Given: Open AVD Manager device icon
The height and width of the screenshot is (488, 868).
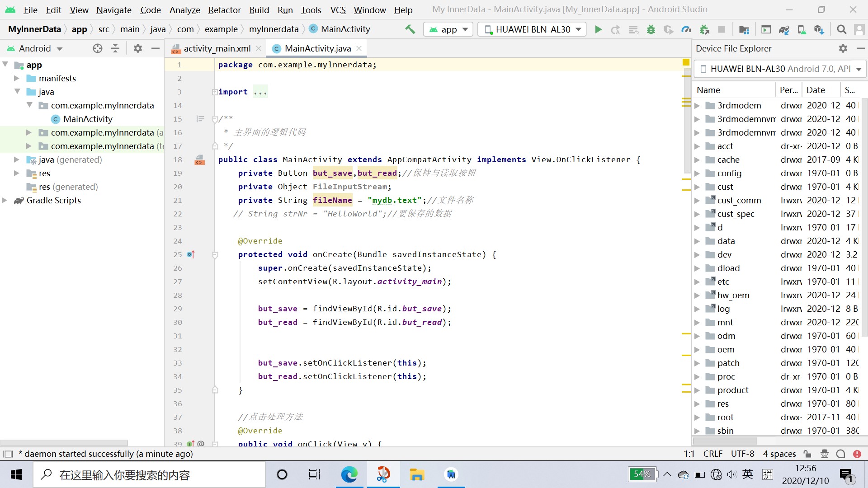Looking at the screenshot, I should [x=802, y=29].
